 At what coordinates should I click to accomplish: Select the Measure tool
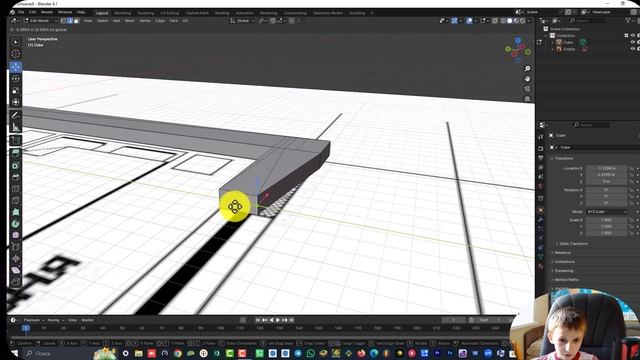tap(16, 127)
